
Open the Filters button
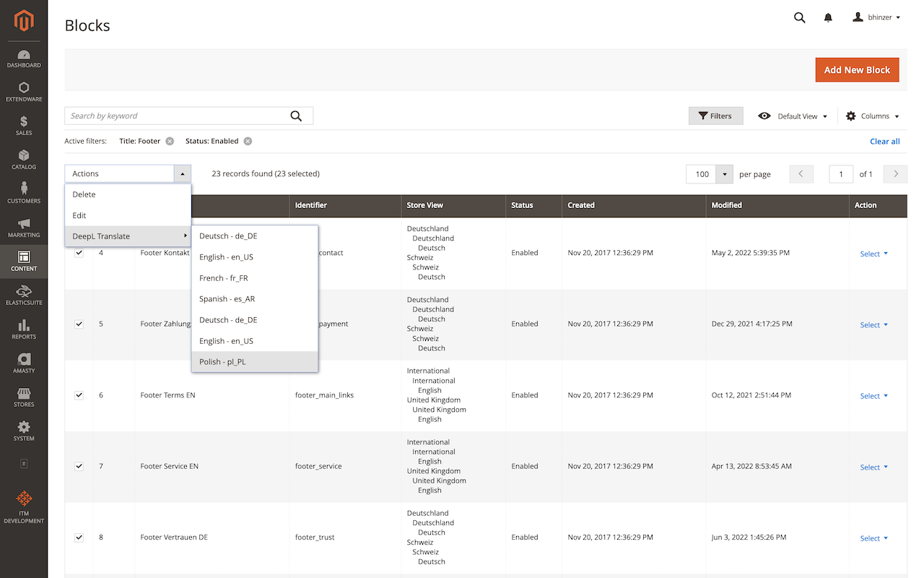715,116
